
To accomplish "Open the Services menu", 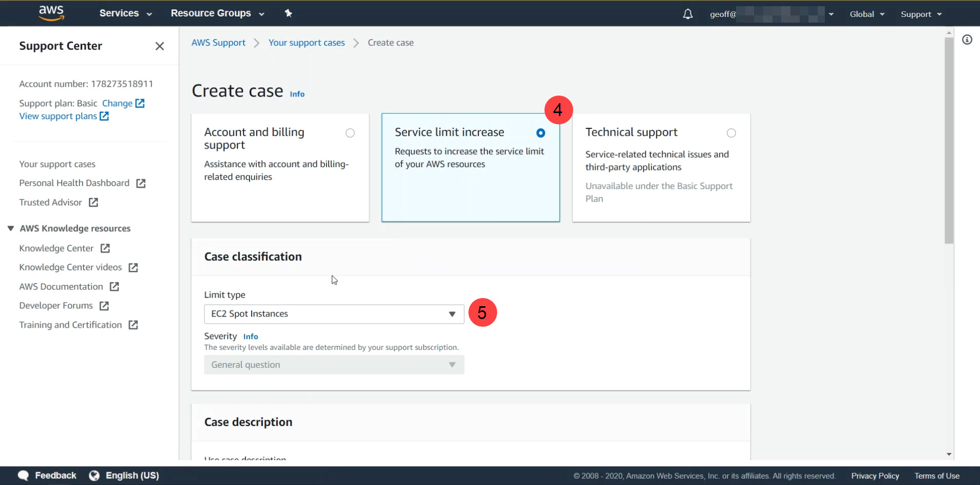I will click(x=126, y=13).
